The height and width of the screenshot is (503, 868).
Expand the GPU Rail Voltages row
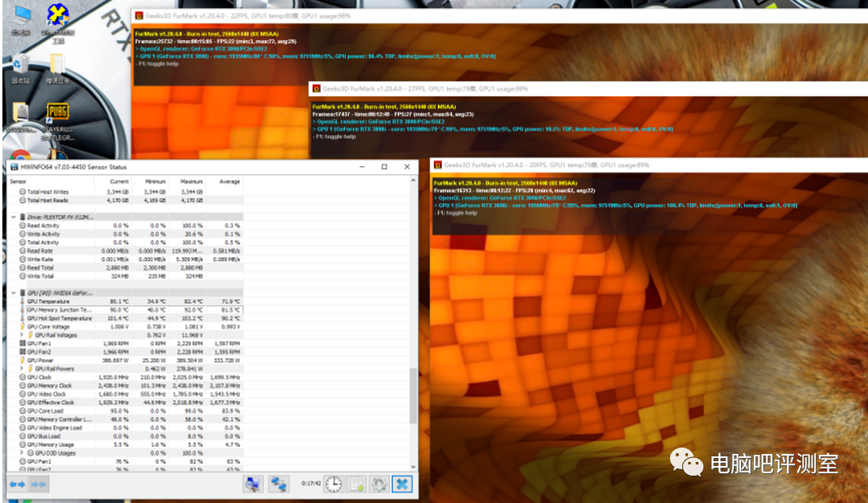(22, 335)
